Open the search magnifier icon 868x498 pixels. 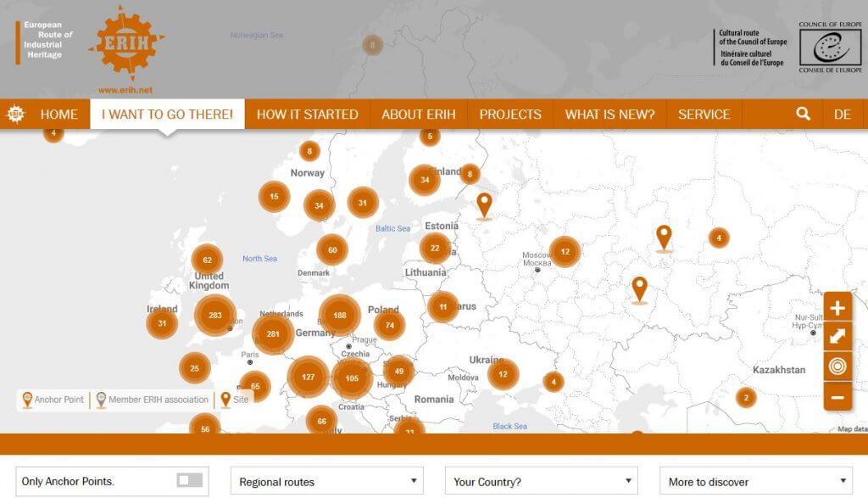(x=804, y=115)
